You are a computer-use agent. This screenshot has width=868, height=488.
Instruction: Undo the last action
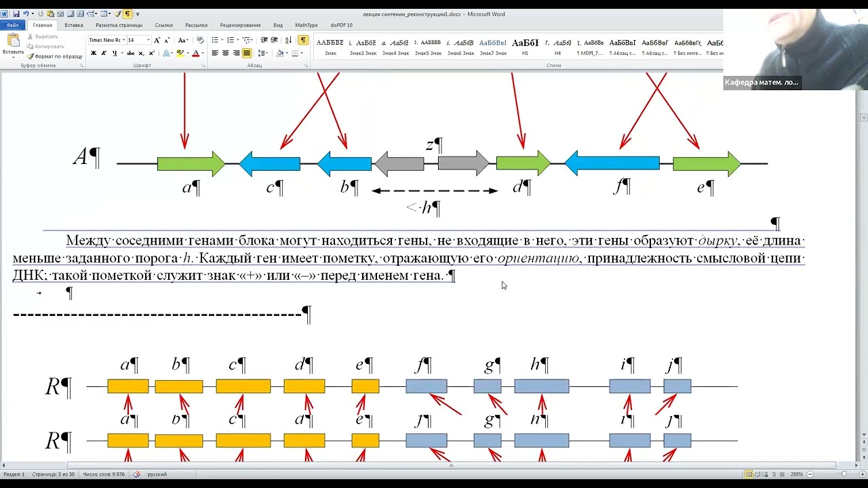point(26,14)
